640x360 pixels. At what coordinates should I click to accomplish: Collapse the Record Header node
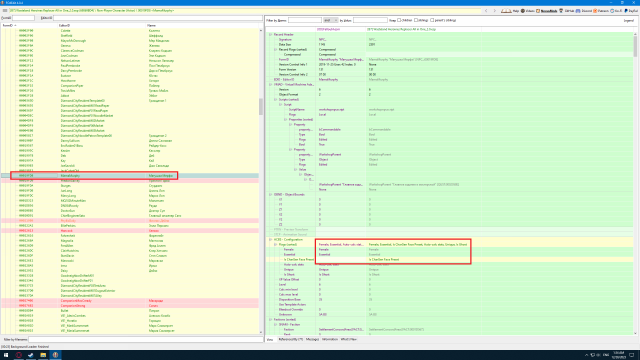[270, 35]
